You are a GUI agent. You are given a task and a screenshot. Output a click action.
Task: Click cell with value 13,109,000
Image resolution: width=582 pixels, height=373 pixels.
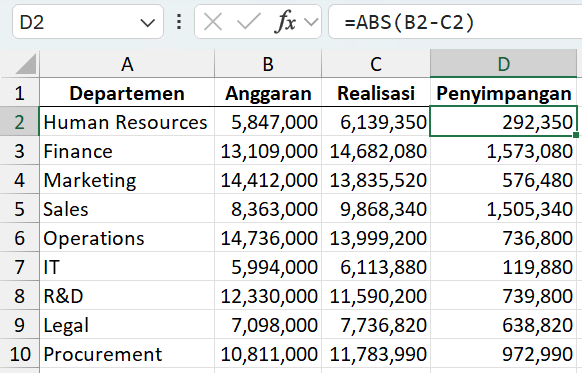coord(268,151)
